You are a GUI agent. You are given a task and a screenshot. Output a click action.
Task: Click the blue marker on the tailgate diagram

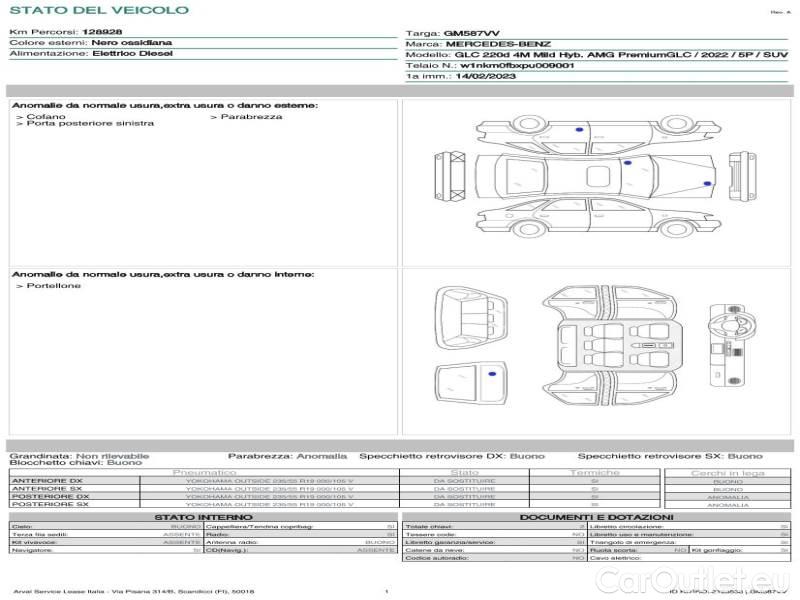[x=492, y=373]
